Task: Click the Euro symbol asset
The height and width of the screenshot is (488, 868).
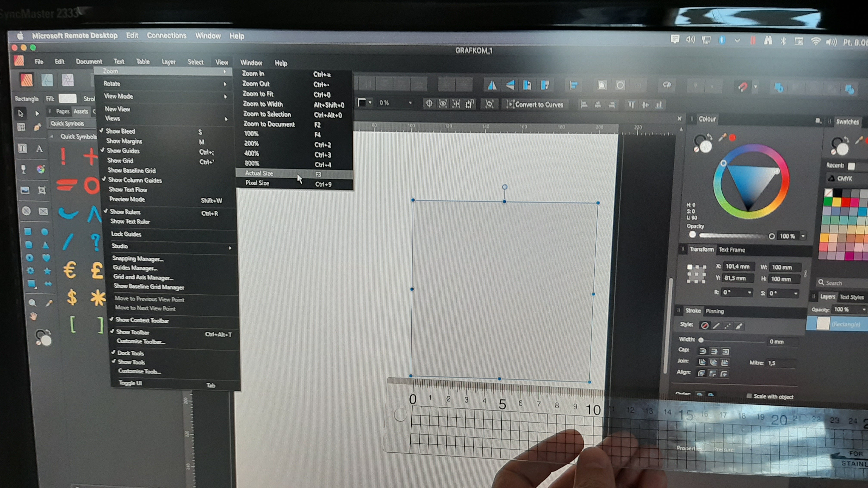Action: click(70, 270)
